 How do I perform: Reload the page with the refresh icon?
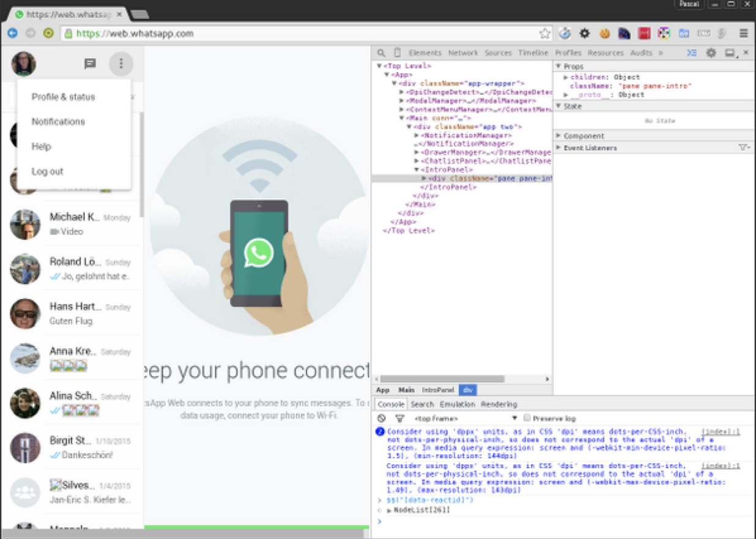click(x=48, y=34)
